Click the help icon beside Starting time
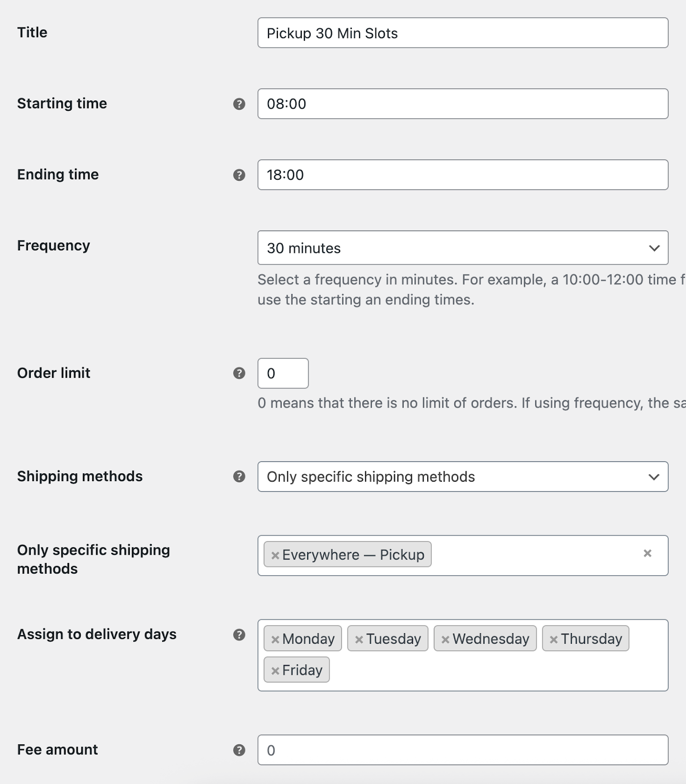686x784 pixels. pos(239,104)
